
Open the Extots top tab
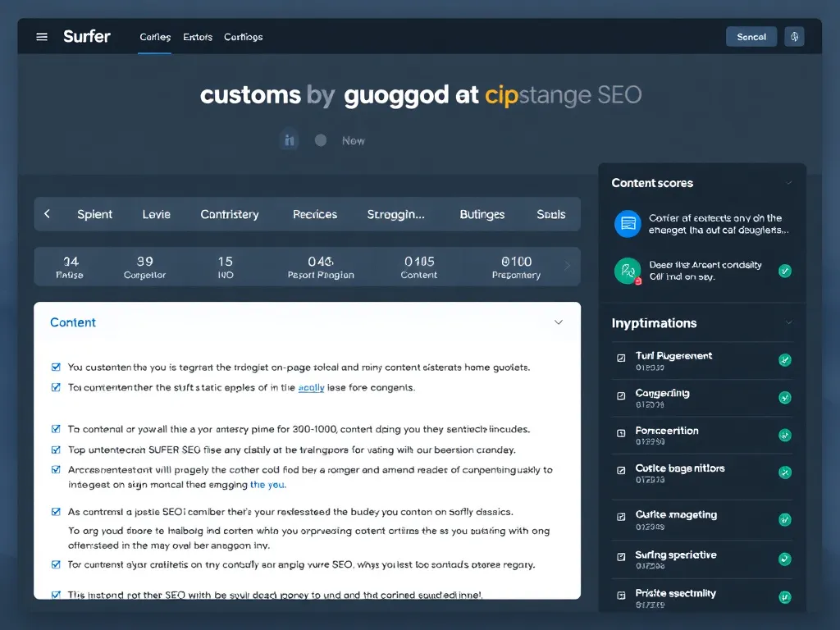[x=198, y=37]
